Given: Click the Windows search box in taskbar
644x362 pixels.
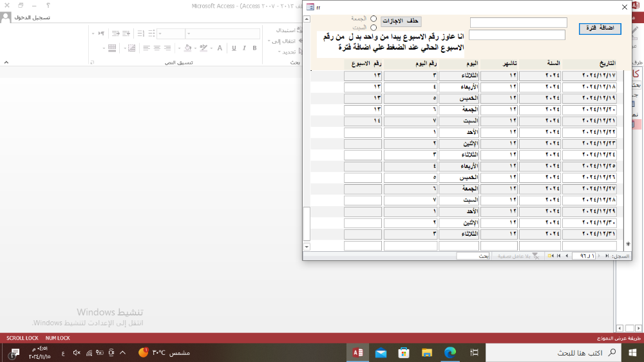Looking at the screenshot, I should [560, 352].
